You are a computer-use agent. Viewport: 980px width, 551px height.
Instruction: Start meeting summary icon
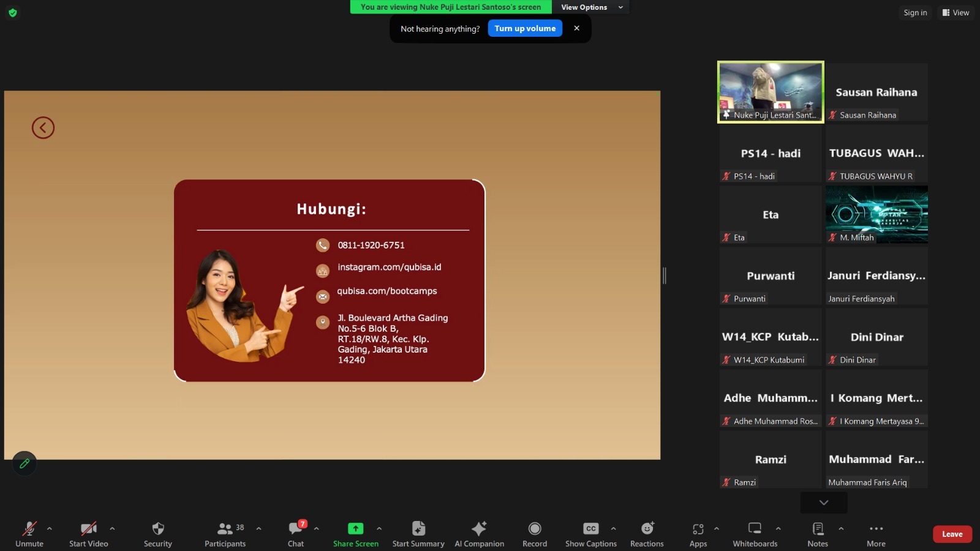[x=418, y=528]
